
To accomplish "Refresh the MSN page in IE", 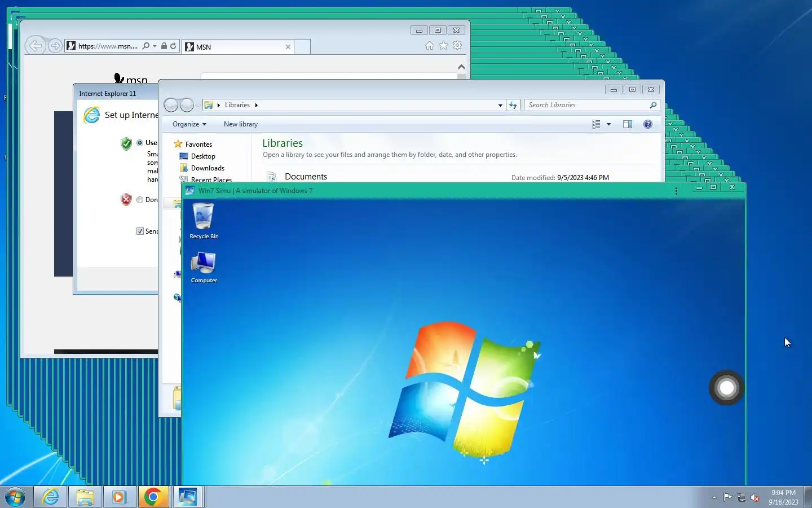I will pyautogui.click(x=173, y=46).
